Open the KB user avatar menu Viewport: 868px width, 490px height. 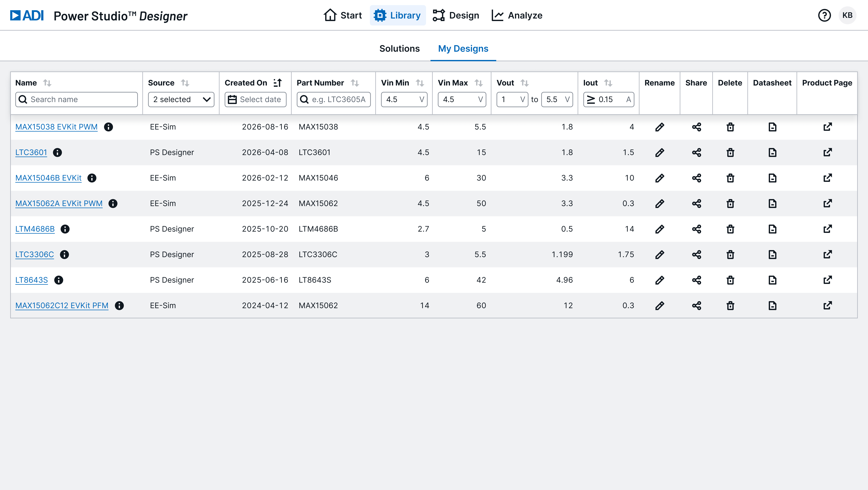847,15
